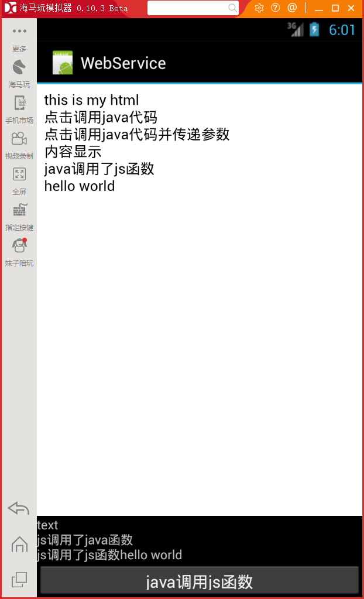Open the recent apps icon
The image size is (364, 599).
point(19,580)
